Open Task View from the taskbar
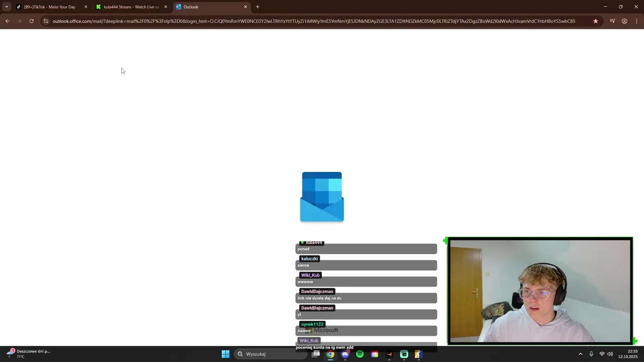This screenshot has width=644, height=362. coord(315,354)
